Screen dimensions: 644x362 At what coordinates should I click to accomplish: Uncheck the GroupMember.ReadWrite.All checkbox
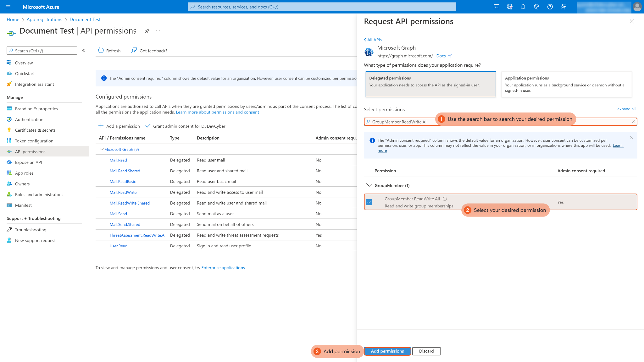pos(369,202)
